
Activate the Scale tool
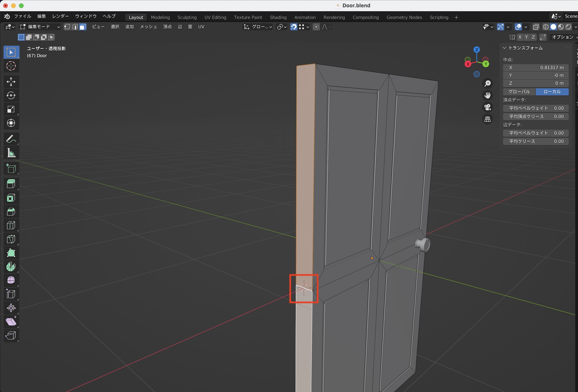pos(11,109)
